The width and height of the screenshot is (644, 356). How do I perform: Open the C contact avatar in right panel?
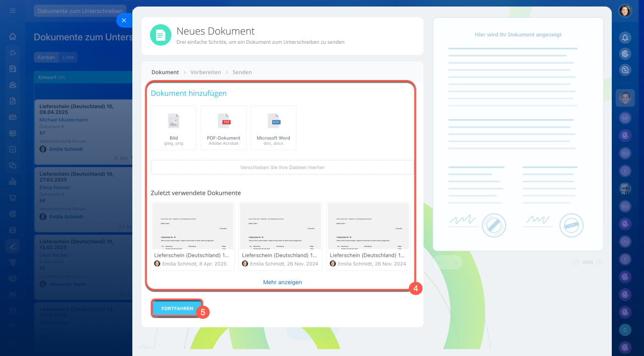(x=625, y=329)
